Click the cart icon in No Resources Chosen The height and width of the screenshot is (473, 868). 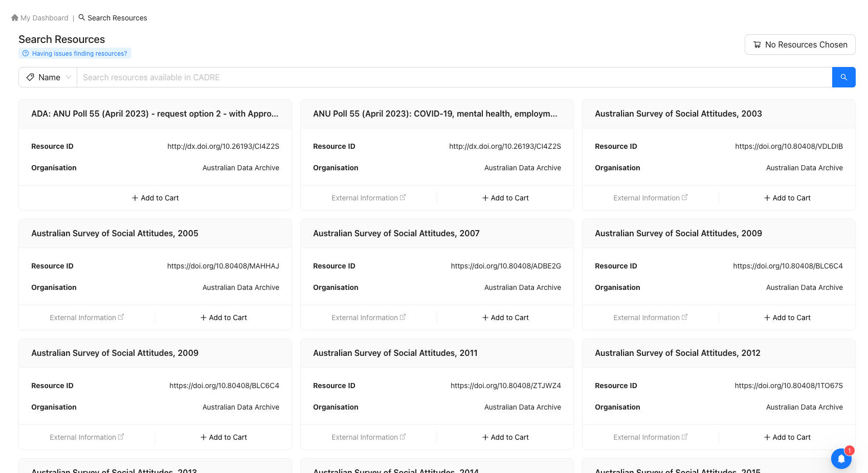click(x=757, y=44)
